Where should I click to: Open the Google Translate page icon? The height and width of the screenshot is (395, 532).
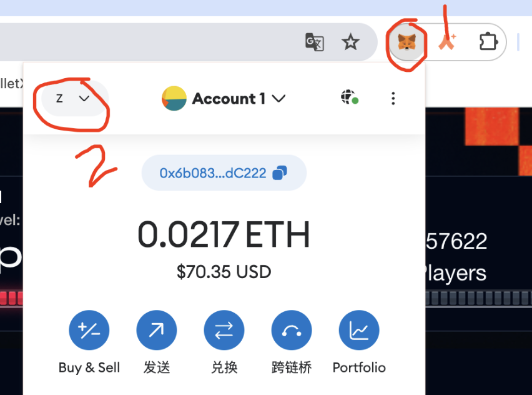pos(315,42)
